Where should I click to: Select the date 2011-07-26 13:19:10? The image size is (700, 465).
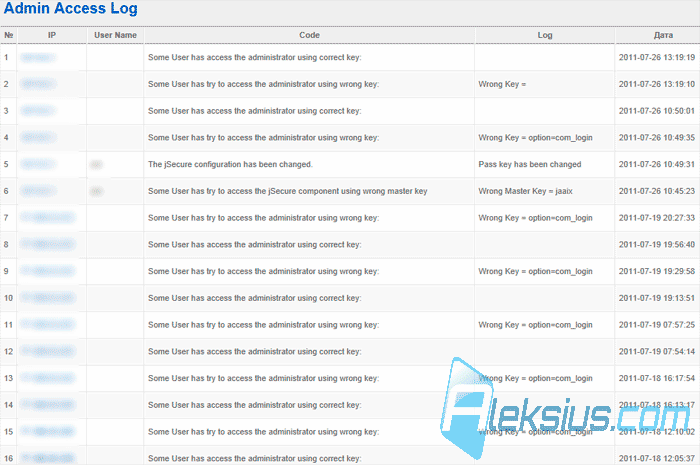pyautogui.click(x=657, y=84)
